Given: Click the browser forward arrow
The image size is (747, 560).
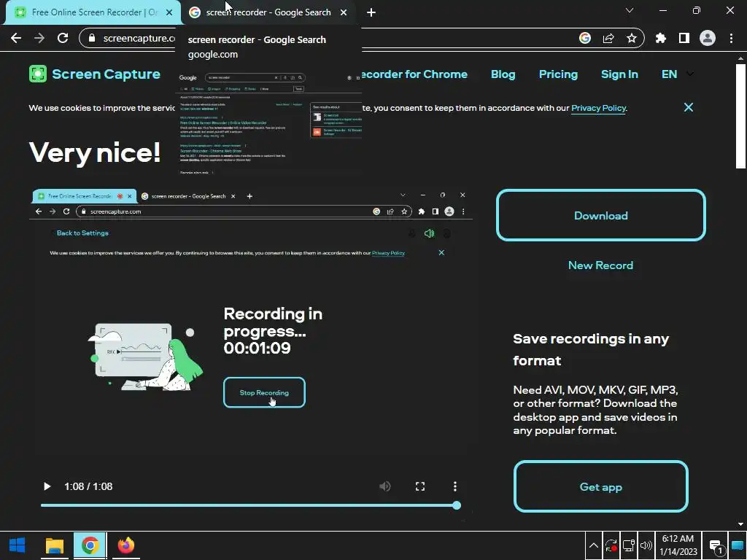Looking at the screenshot, I should (39, 38).
